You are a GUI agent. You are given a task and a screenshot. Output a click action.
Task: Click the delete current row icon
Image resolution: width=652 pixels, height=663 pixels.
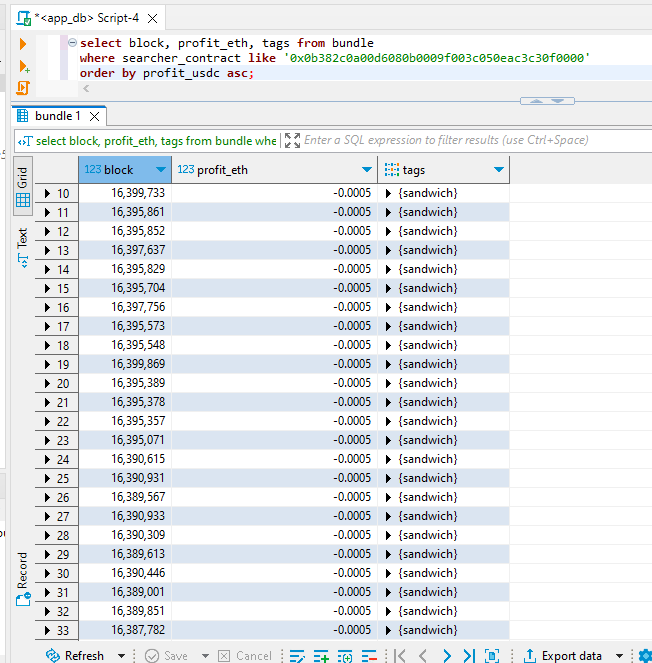coord(369,656)
